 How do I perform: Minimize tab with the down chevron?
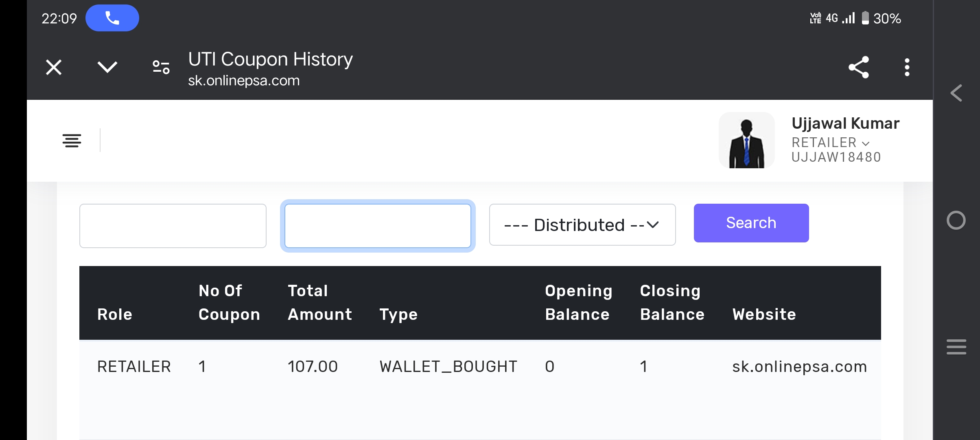click(107, 67)
